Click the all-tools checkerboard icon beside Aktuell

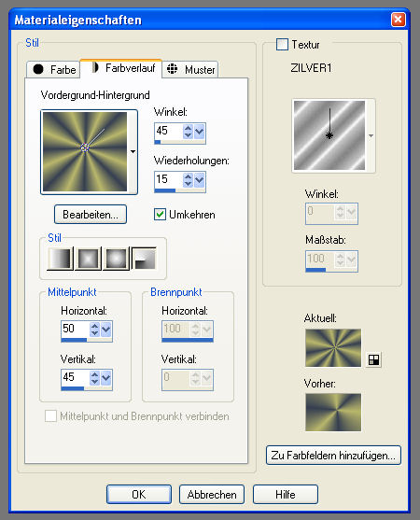click(373, 359)
